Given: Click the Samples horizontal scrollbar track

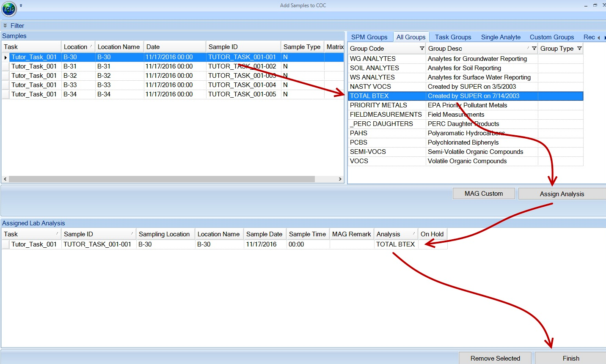Looking at the screenshot, I should coord(326,179).
